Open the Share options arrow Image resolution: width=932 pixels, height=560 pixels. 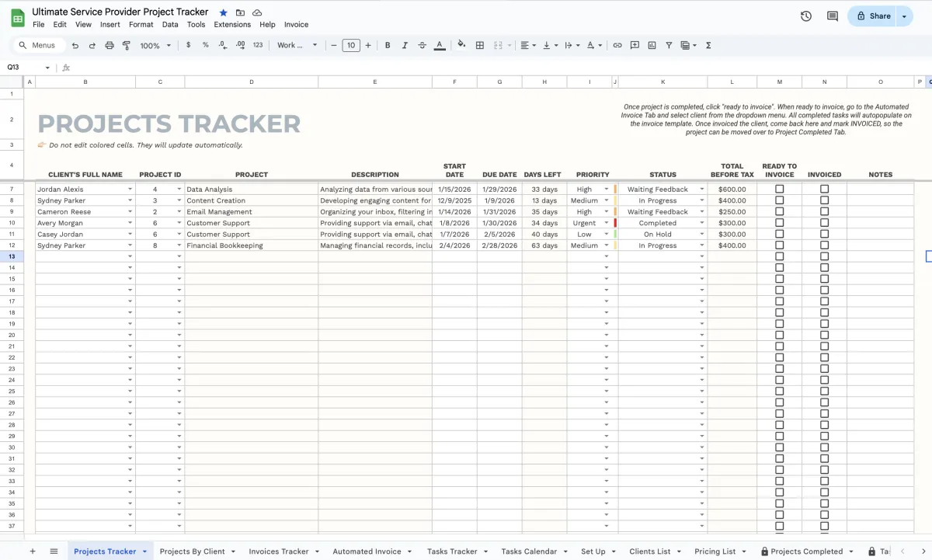tap(904, 16)
